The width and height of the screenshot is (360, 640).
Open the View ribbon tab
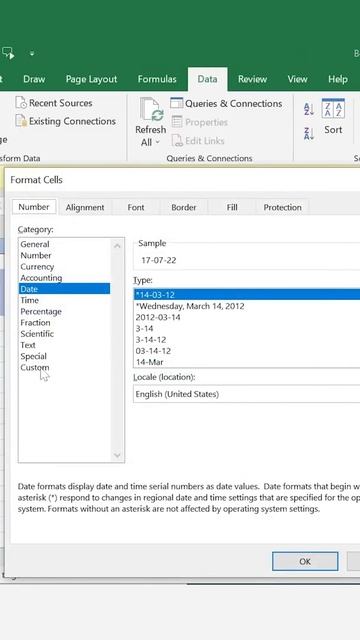tap(297, 79)
